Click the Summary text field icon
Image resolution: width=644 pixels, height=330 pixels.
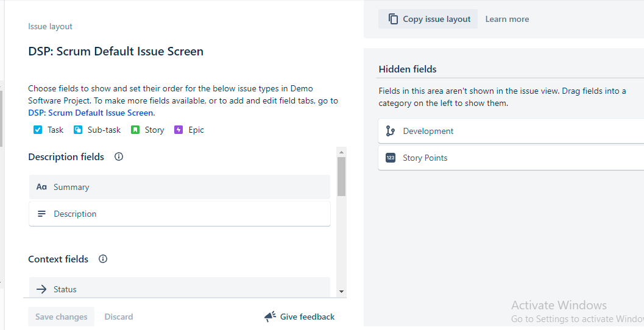click(41, 187)
